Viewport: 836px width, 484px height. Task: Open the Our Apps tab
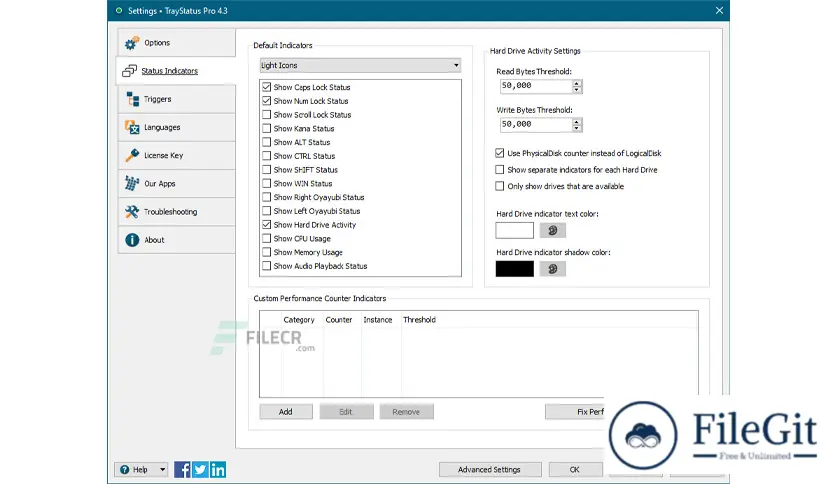click(176, 183)
